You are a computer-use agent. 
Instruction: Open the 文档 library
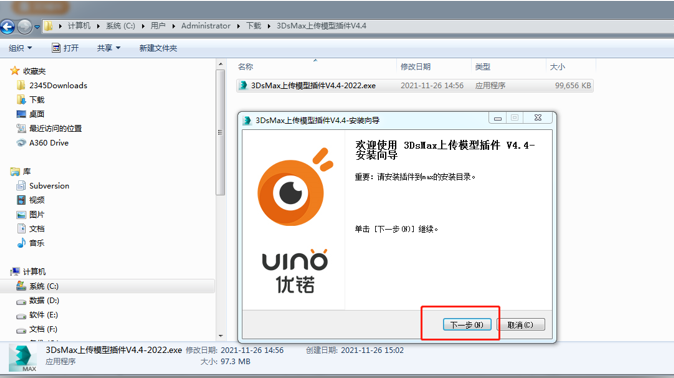31,228
